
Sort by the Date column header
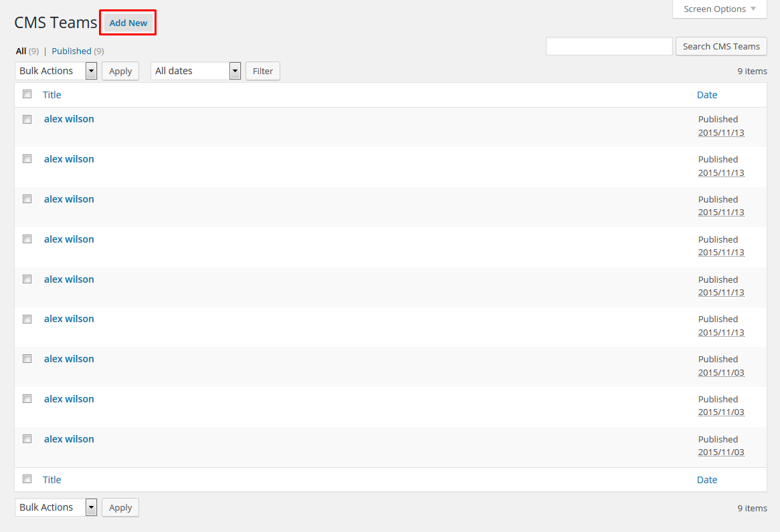pyautogui.click(x=707, y=95)
